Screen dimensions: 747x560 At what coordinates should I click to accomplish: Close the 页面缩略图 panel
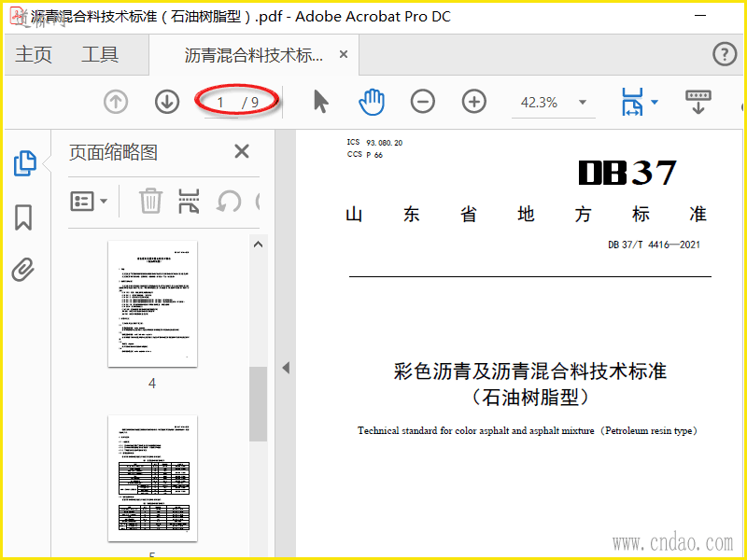242,152
